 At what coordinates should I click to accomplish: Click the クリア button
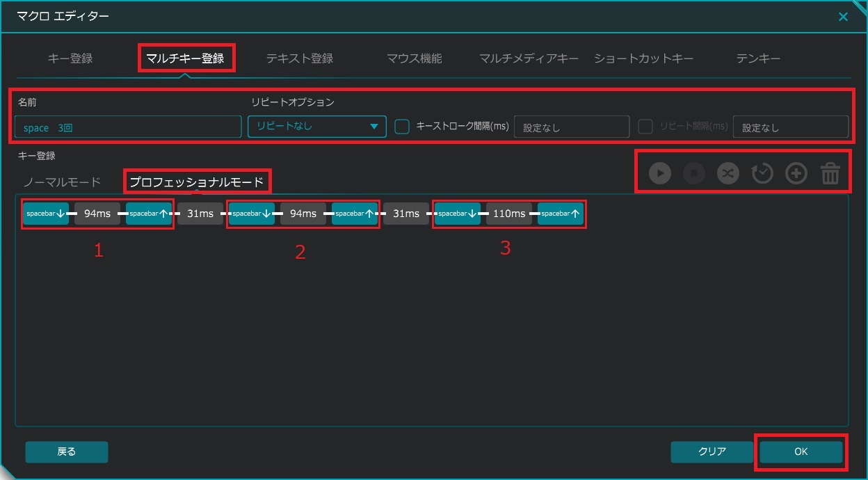(x=712, y=451)
